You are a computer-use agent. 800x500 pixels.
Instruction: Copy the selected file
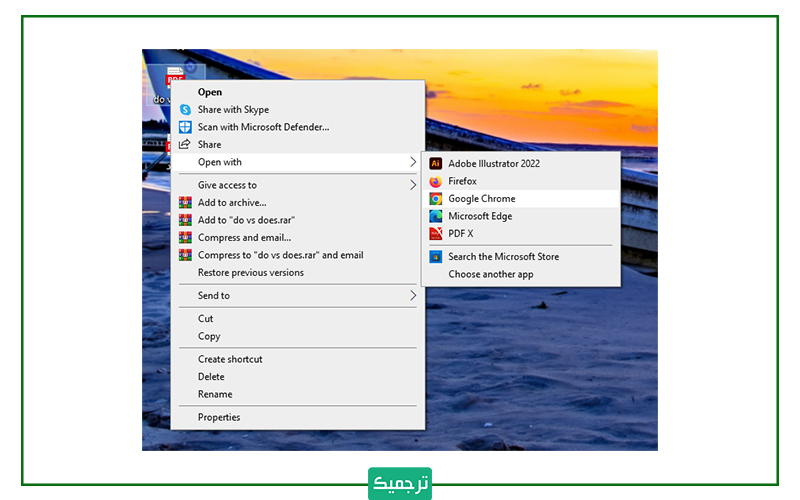[298, 336]
